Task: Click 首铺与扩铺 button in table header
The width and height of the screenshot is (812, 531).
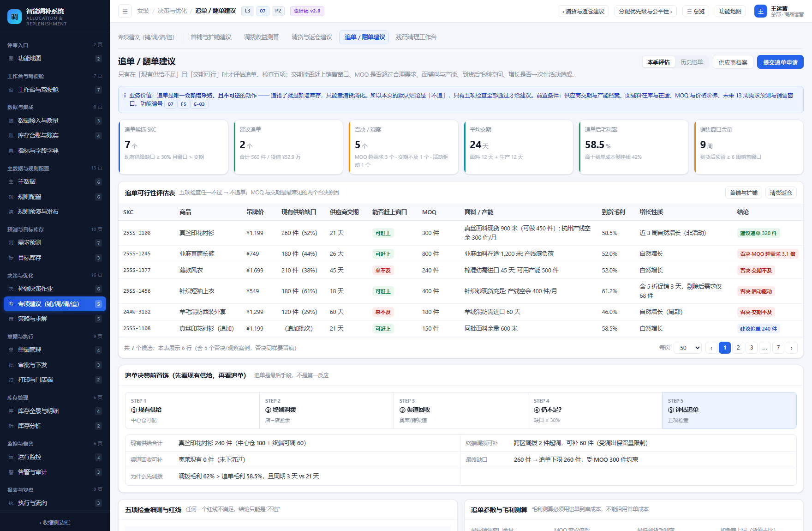Action: (x=744, y=193)
